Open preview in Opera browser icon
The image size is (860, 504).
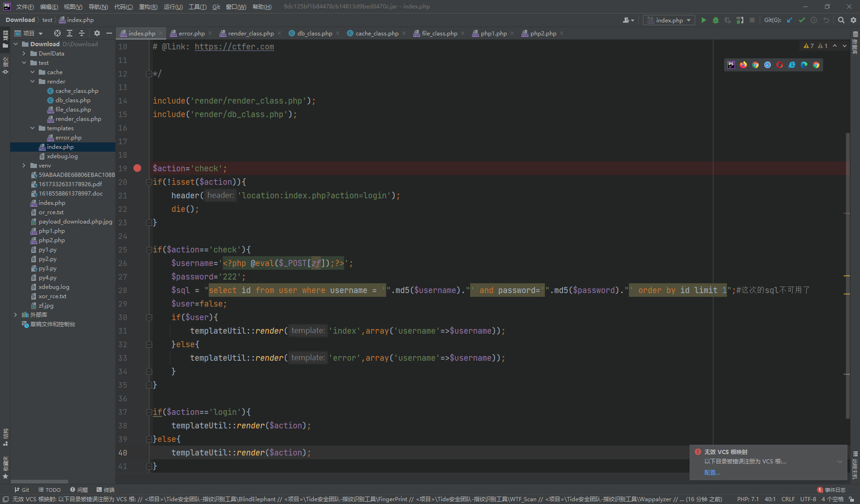tap(780, 65)
